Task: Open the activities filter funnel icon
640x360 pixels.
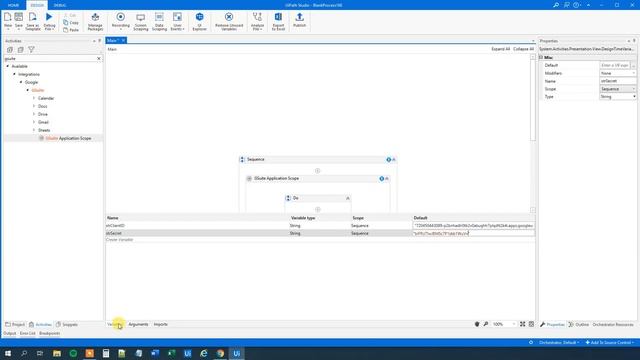Action: tap(31, 50)
